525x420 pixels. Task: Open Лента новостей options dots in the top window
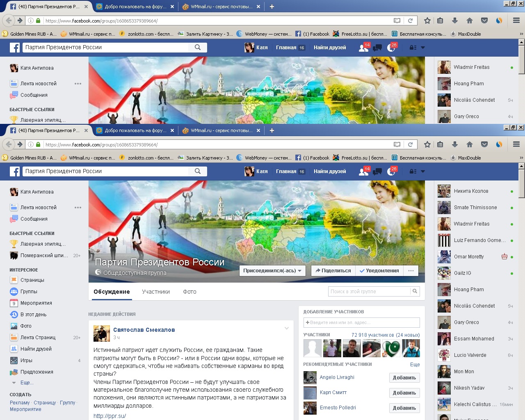click(78, 84)
